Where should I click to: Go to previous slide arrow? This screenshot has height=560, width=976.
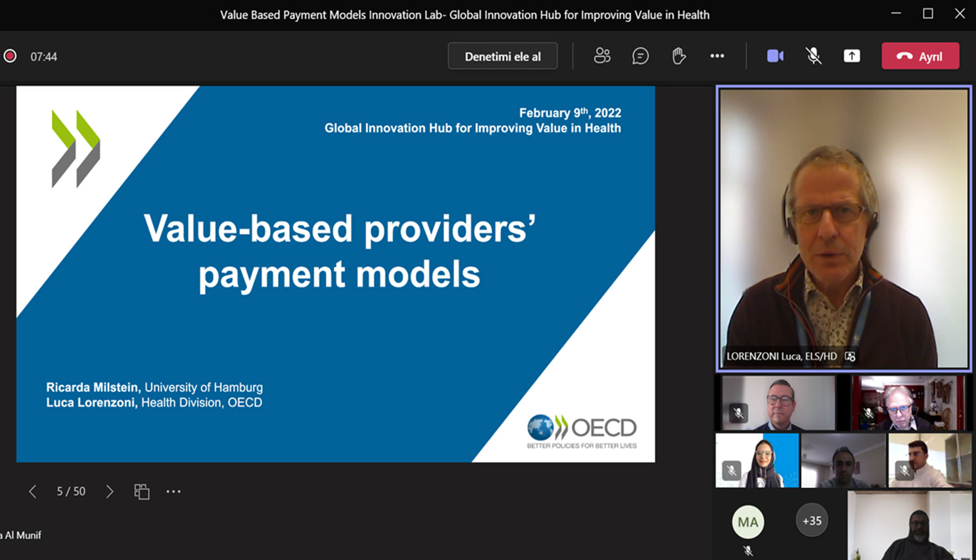point(32,491)
